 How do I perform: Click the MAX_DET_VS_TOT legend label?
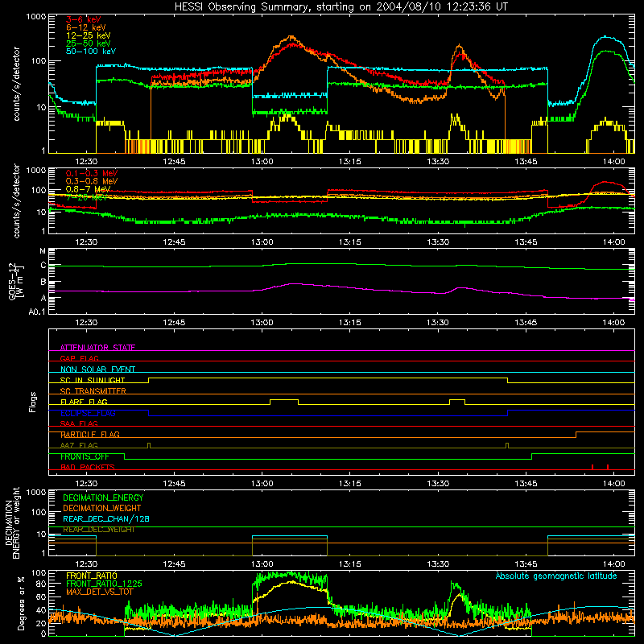[x=100, y=592]
